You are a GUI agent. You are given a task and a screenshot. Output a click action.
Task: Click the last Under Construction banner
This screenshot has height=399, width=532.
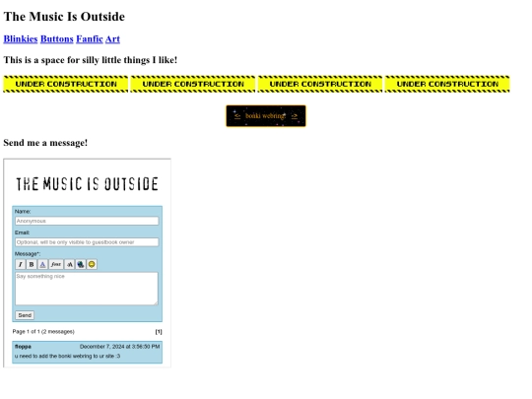pos(447,84)
